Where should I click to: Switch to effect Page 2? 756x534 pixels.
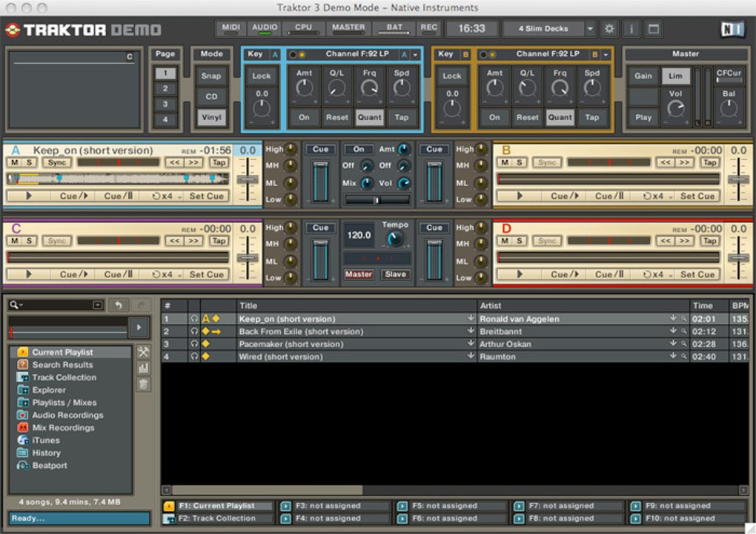[x=165, y=89]
